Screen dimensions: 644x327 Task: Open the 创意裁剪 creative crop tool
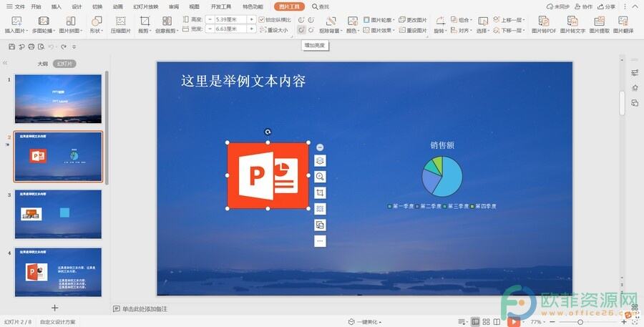click(167, 24)
